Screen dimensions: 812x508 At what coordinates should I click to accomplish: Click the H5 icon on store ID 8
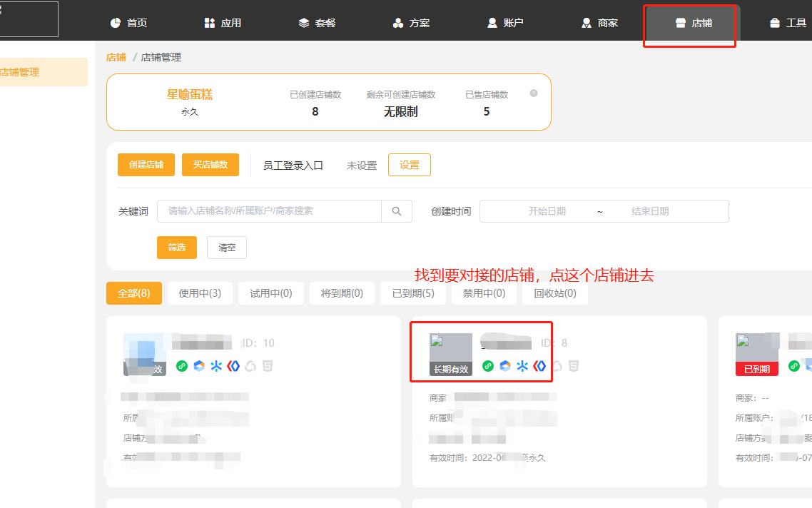click(574, 366)
